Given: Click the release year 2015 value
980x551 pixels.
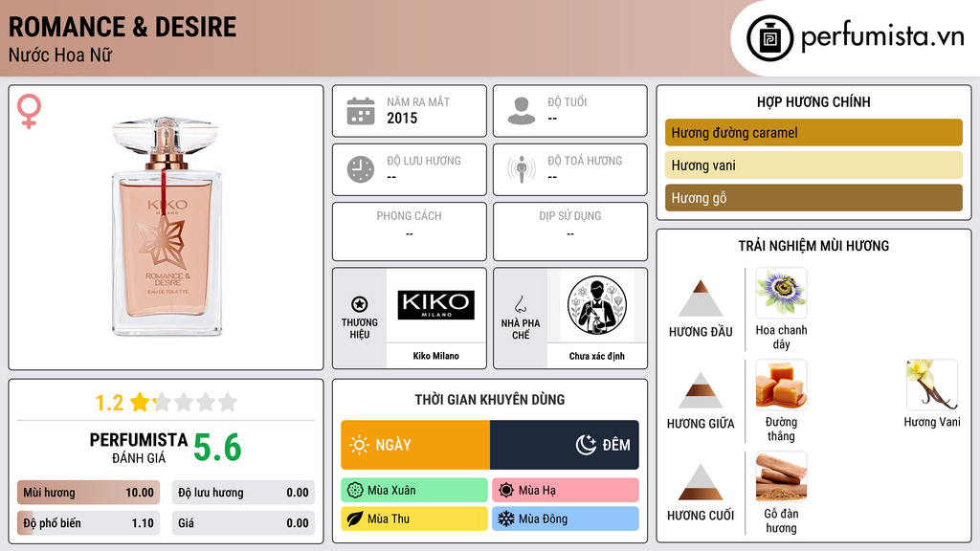Looking at the screenshot, I should 402,118.
